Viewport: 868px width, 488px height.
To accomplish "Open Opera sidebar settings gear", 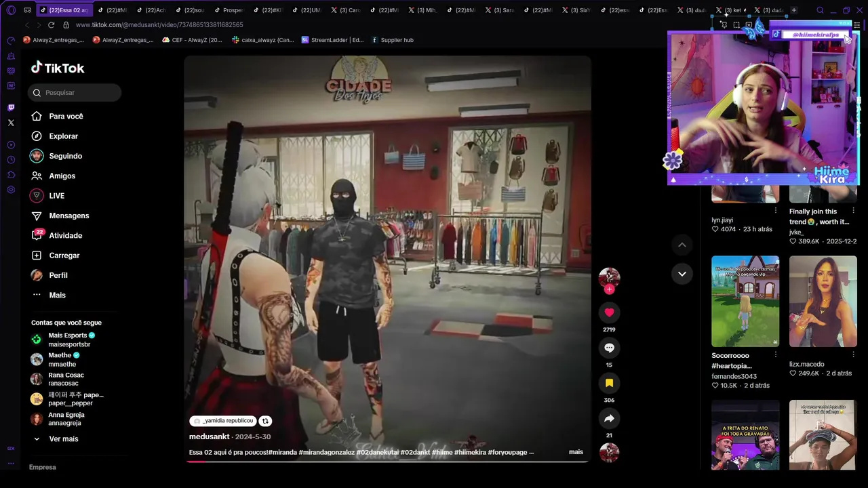I will [11, 190].
